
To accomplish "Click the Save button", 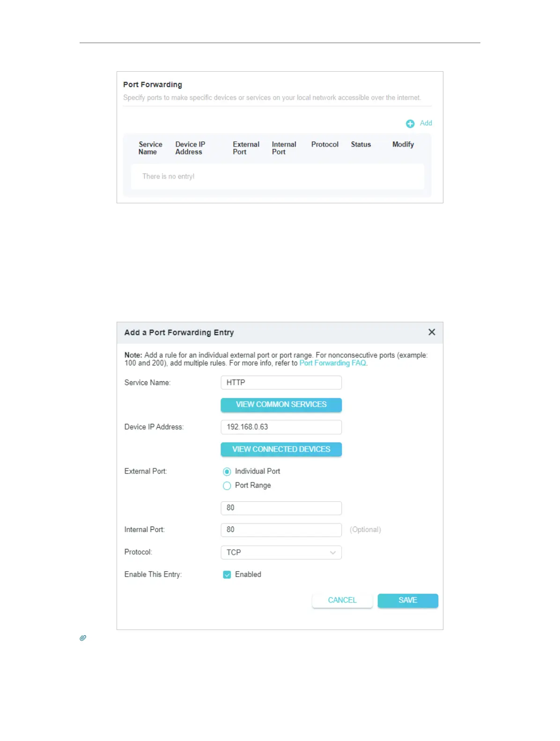I will tap(408, 600).
